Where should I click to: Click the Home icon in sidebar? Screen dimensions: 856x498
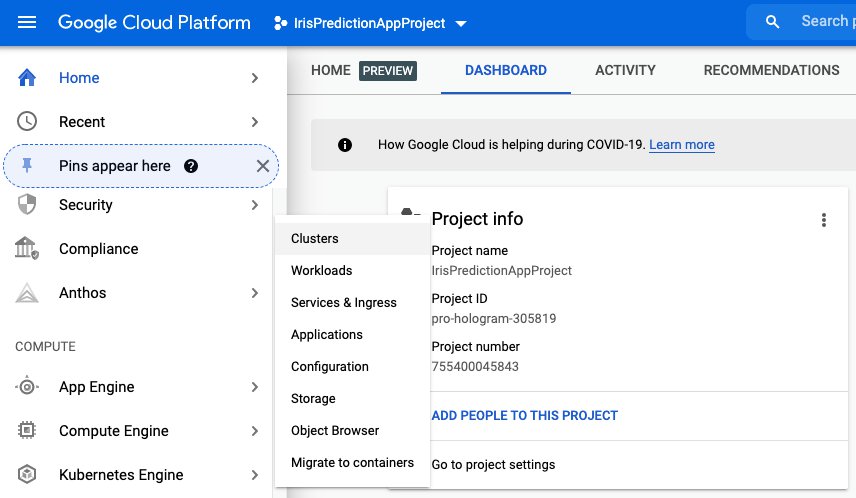tap(27, 78)
